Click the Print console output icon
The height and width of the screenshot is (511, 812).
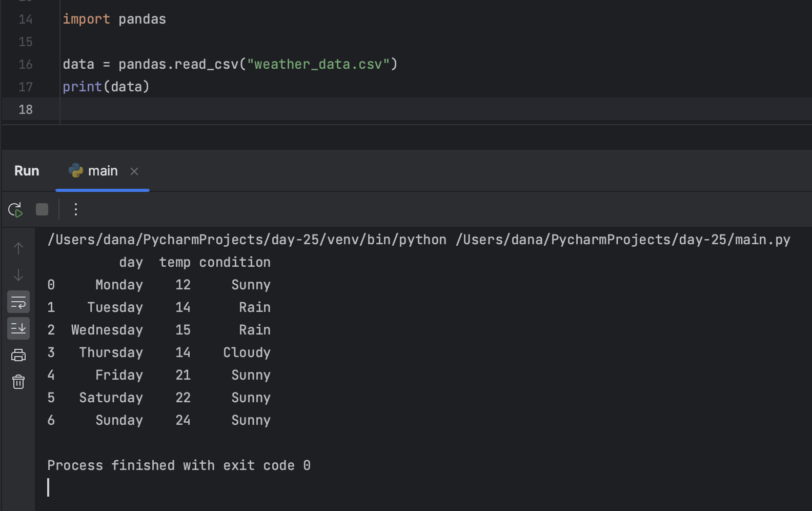coord(18,355)
